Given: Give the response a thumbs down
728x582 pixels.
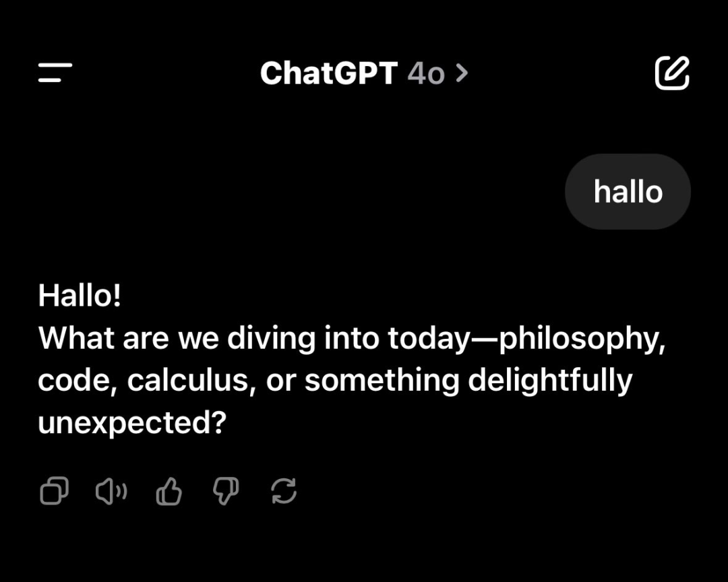Looking at the screenshot, I should (226, 491).
